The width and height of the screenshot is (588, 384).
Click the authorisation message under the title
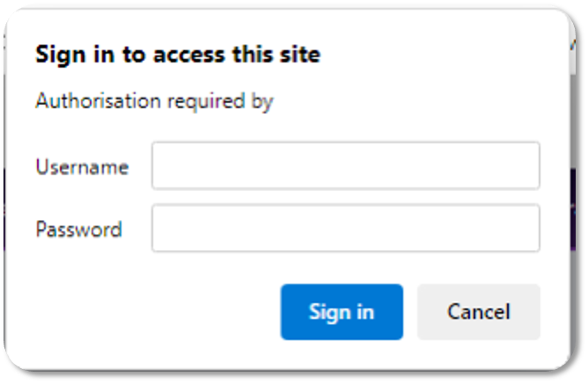154,101
